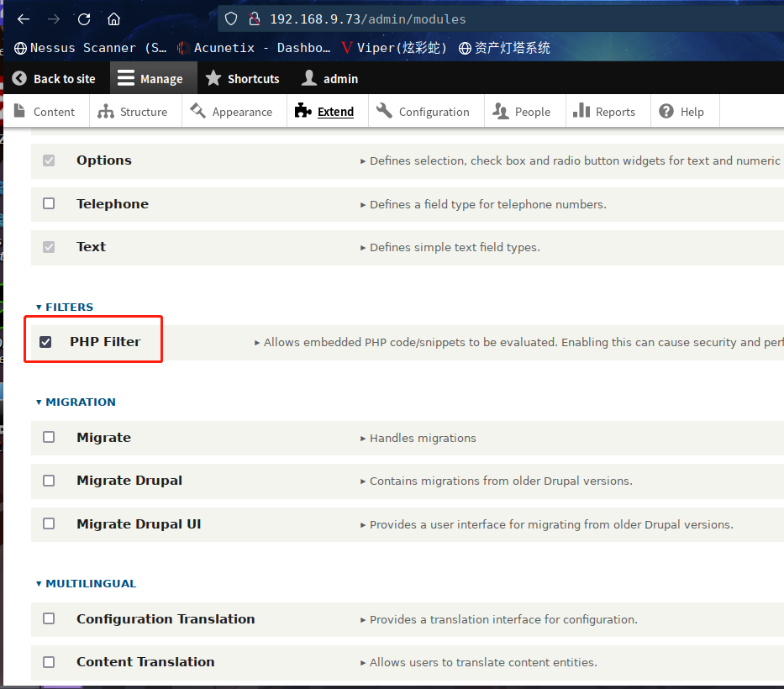Open the Configuration wrench item

point(385,112)
